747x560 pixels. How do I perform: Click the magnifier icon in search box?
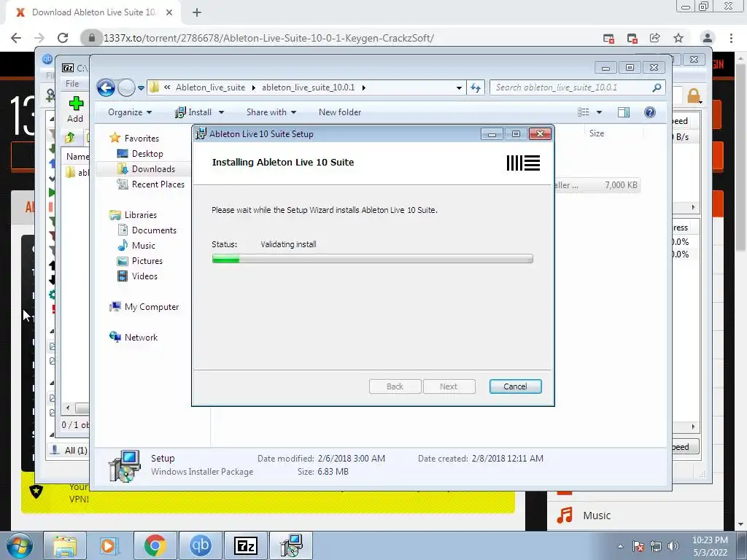click(x=657, y=87)
